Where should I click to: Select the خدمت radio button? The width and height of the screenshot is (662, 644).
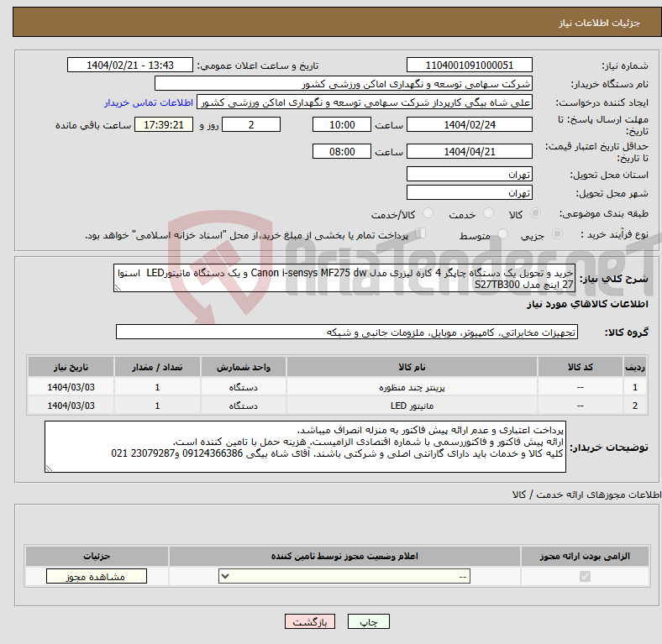point(488,213)
